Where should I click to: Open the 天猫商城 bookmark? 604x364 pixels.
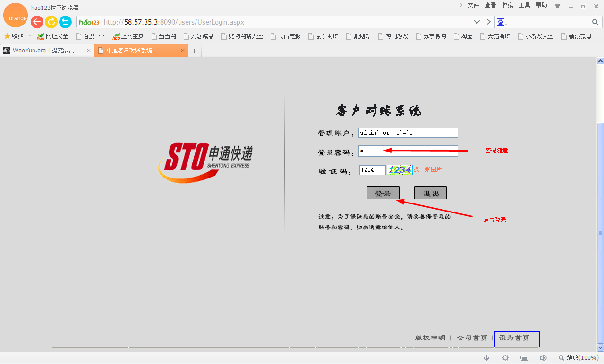point(495,36)
